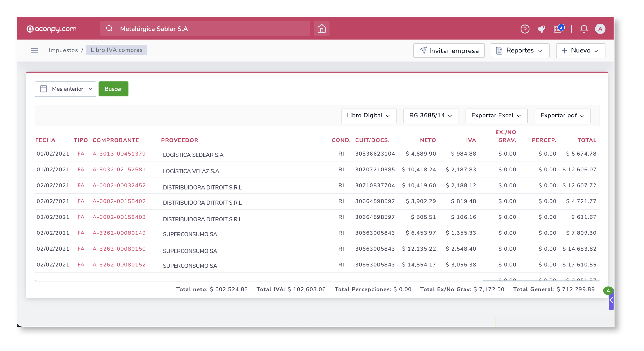Open the help question mark icon
The image size is (644, 351).
click(525, 29)
